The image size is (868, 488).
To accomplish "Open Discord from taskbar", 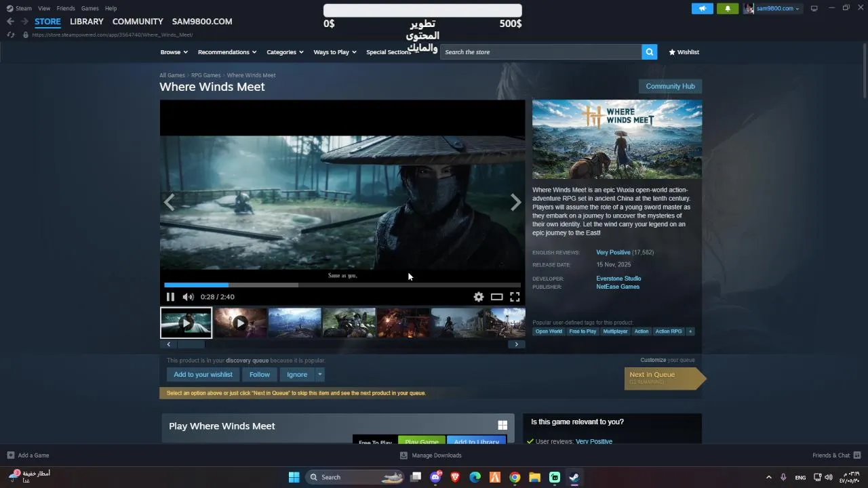I will [x=435, y=477].
